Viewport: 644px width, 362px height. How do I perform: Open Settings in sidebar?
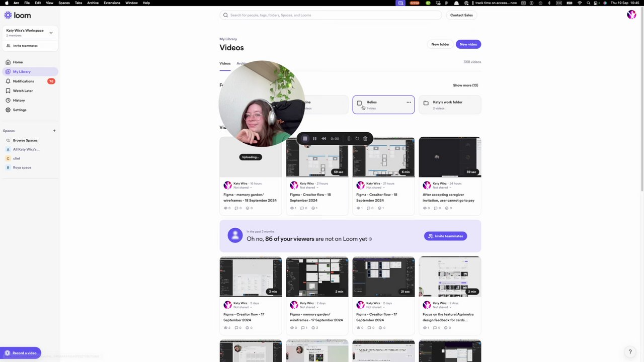(30, 110)
